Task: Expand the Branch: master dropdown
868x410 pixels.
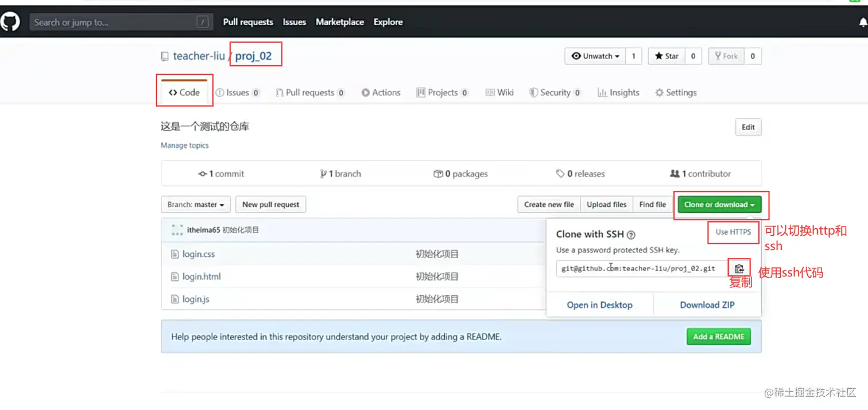Action: [x=196, y=205]
